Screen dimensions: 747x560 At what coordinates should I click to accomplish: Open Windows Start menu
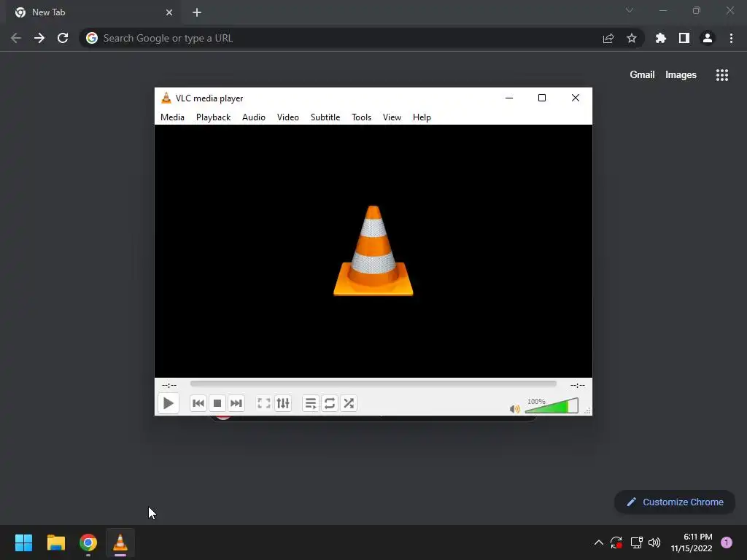[x=23, y=542]
